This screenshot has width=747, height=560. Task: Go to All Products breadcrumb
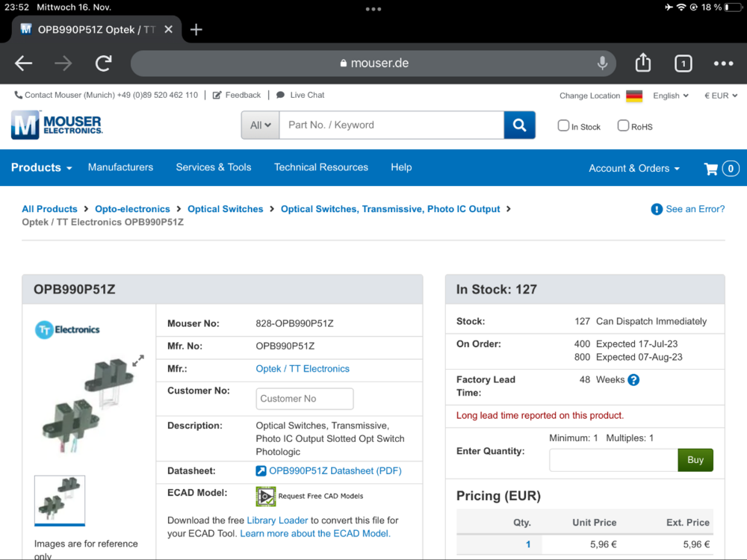click(49, 209)
